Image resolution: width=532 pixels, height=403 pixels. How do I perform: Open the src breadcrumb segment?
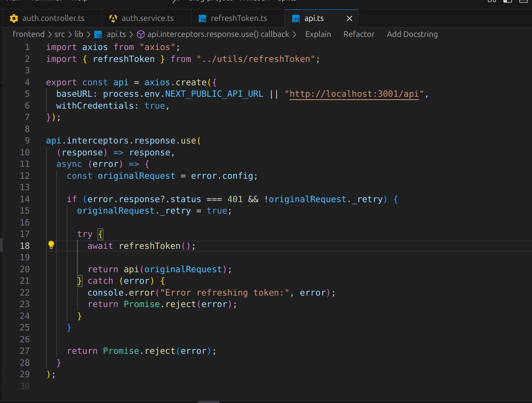click(x=59, y=34)
